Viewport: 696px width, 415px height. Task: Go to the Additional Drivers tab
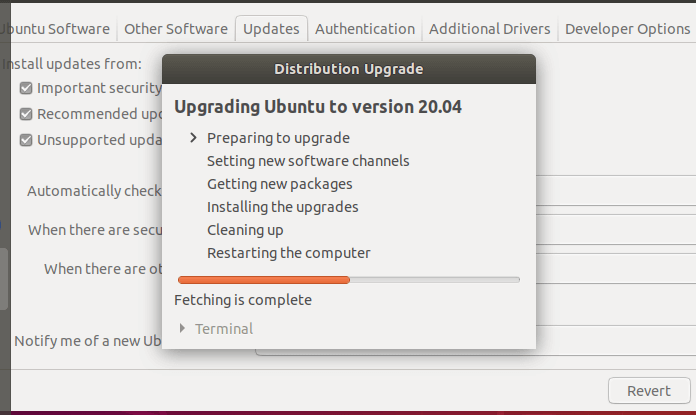(489, 29)
